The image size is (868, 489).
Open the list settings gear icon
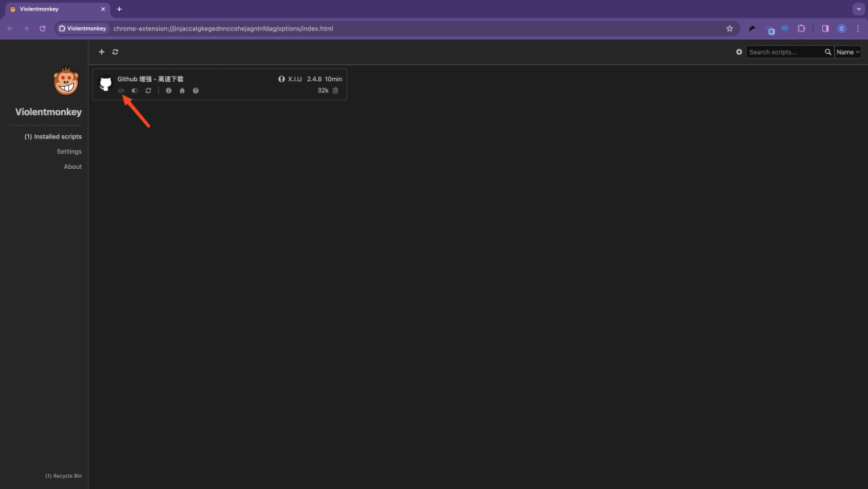click(739, 52)
